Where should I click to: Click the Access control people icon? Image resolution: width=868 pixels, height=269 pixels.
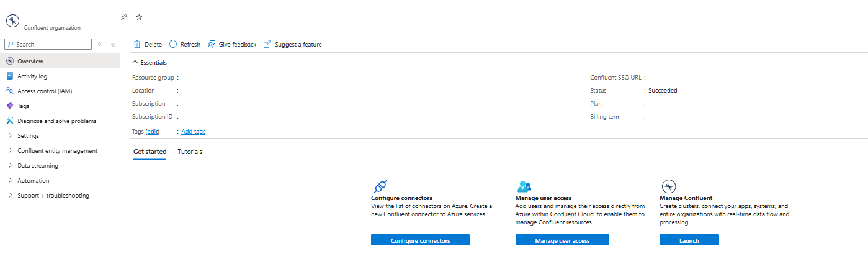pos(10,91)
